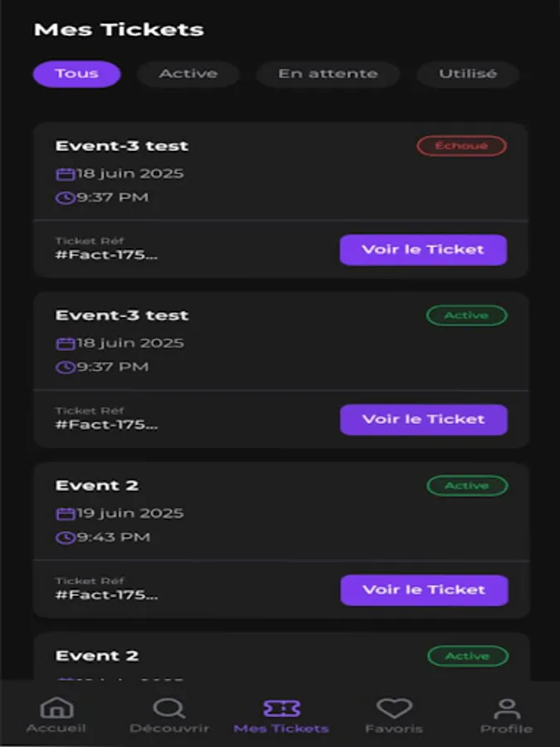Click calendar icon beside 19 juin 2025

(65, 514)
